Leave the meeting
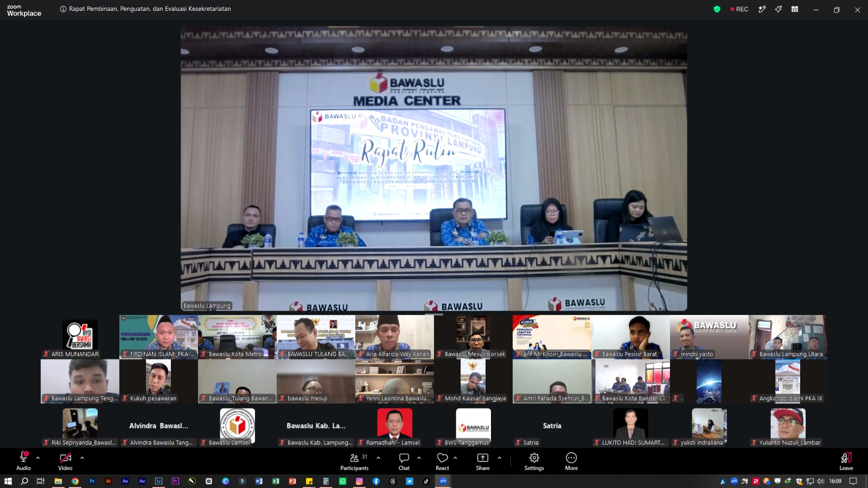Screen dimensions: 868x488 click(x=846, y=461)
